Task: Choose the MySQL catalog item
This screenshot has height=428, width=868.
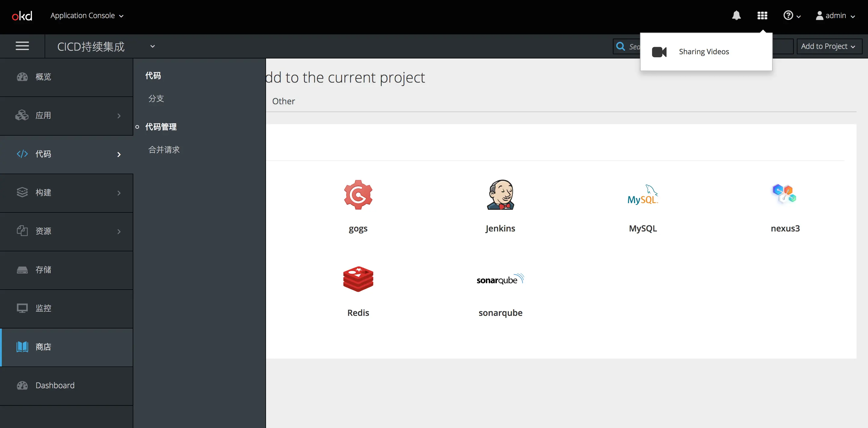Action: pos(643,195)
